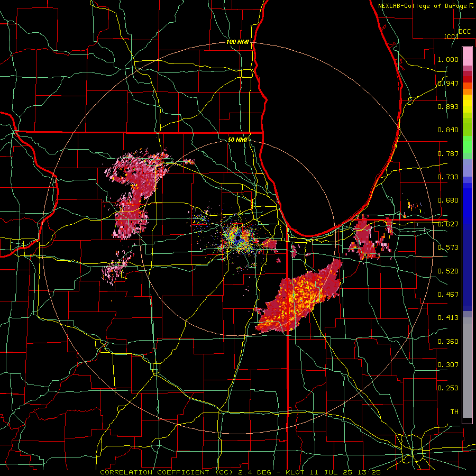
Task: Click the 1.000 scale value
Action: [x=448, y=59]
